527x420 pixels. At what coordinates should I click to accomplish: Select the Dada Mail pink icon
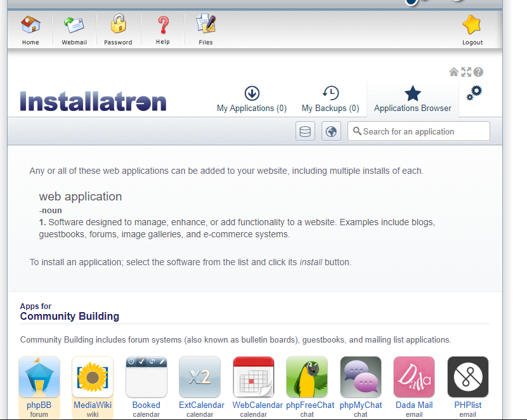[414, 377]
